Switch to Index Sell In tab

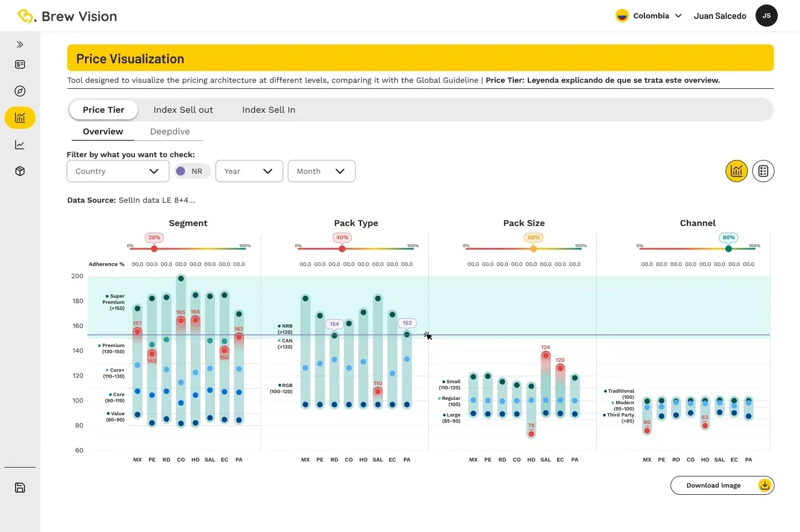pyautogui.click(x=269, y=110)
